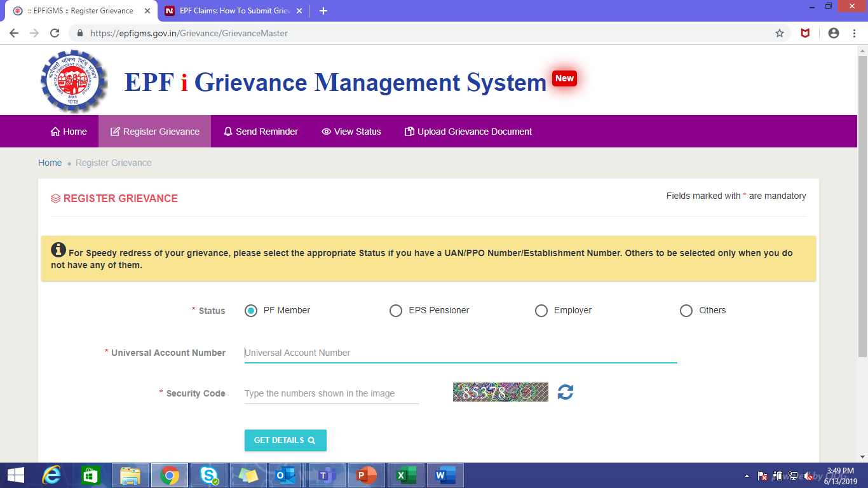Click the EPFO organisation logo

point(72,81)
